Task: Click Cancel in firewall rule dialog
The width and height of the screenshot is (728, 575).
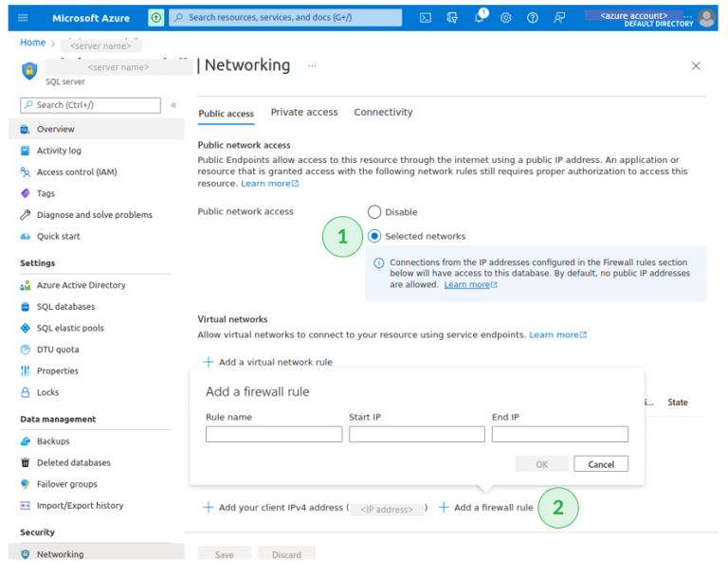Action: 601,464
